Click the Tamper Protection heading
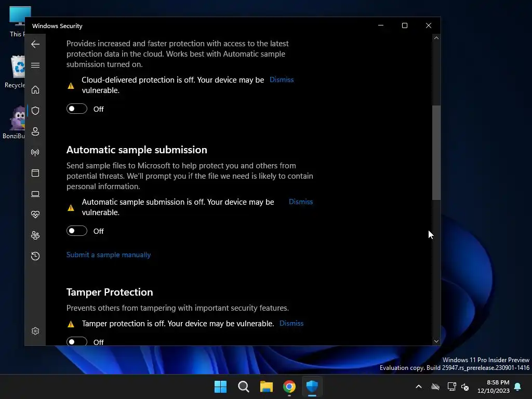532x399 pixels. (x=110, y=292)
